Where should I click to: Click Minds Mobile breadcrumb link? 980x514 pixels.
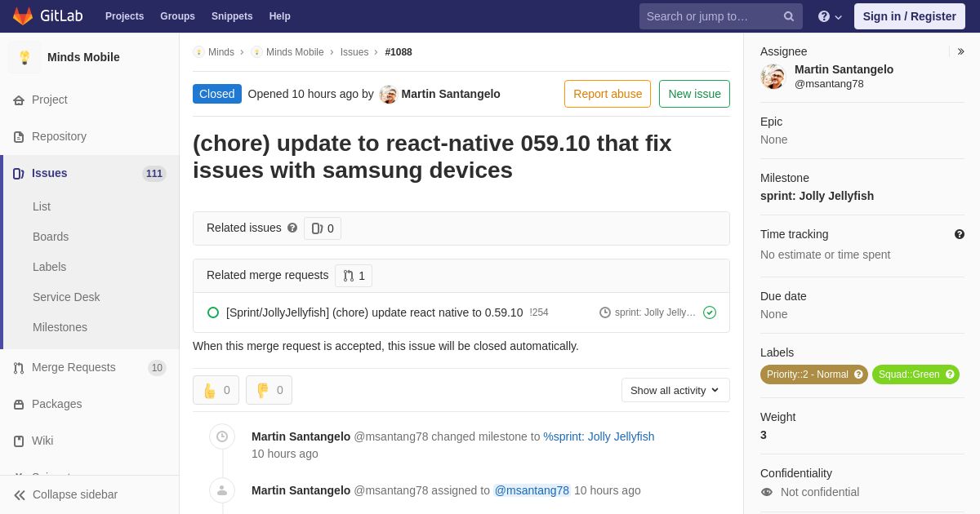[x=295, y=52]
